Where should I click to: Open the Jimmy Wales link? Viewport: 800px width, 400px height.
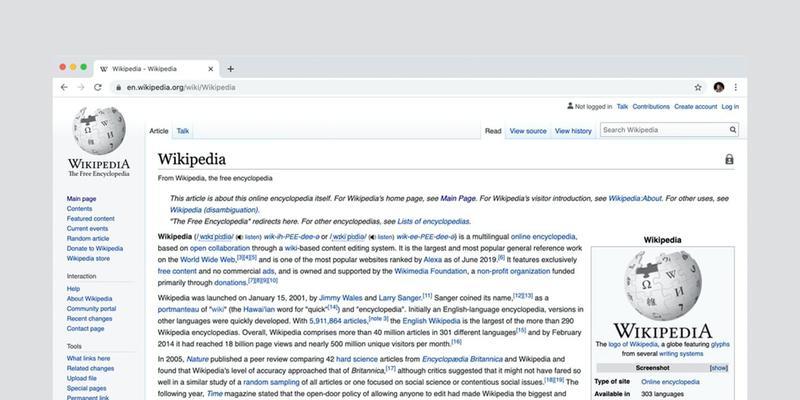(x=341, y=298)
